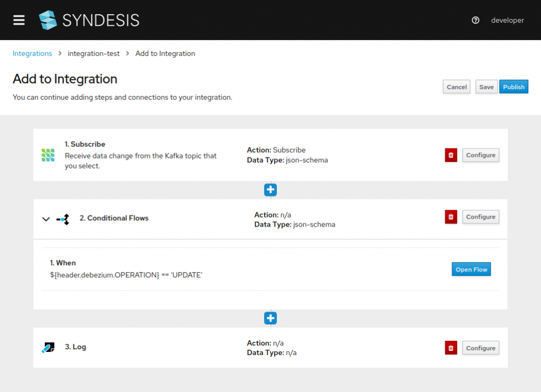Add a step after Subscribe with plus icon
The image size is (541, 392).
270,190
